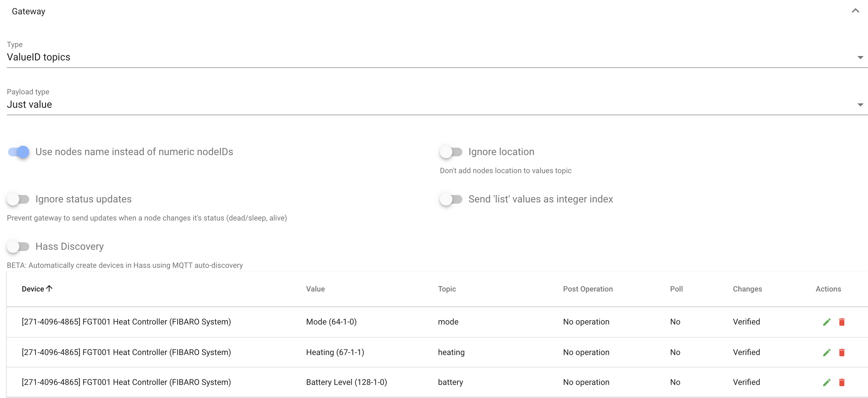Image resolution: width=868 pixels, height=398 pixels.
Task: Edit the mode topic row
Action: 827,322
